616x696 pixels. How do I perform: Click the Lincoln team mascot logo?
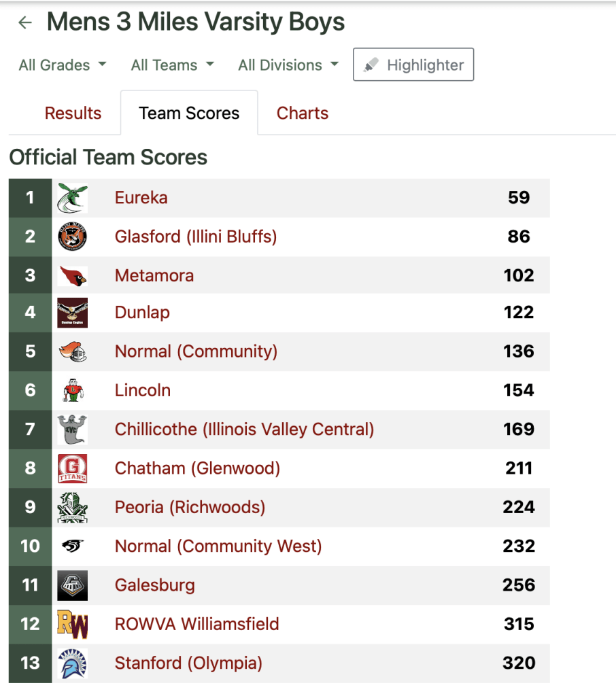point(72,390)
